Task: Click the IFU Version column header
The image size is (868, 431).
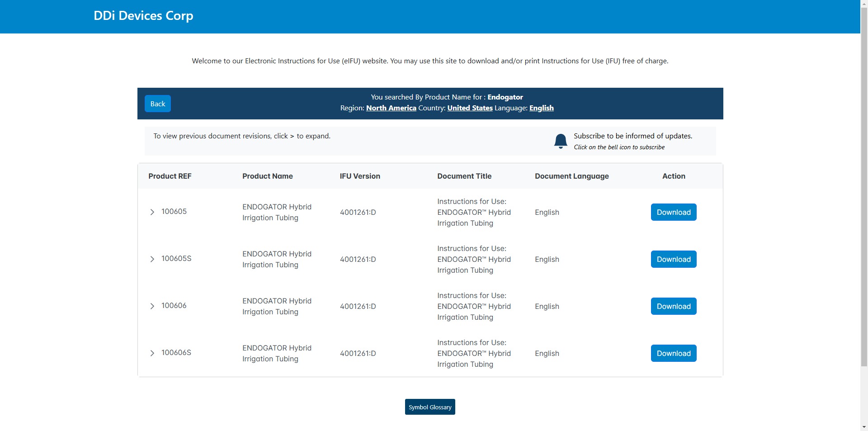Action: pos(360,176)
